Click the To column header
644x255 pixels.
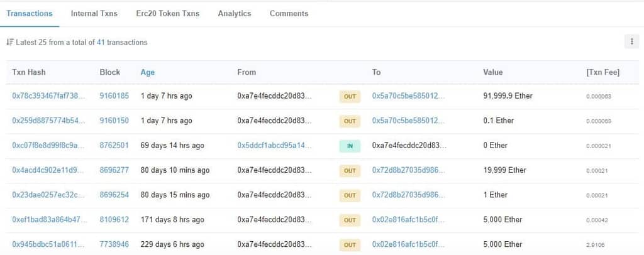tap(376, 72)
